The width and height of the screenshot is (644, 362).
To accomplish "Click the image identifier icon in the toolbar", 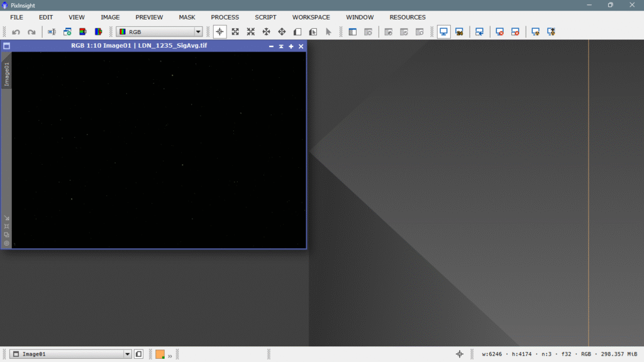I will (x=52, y=32).
